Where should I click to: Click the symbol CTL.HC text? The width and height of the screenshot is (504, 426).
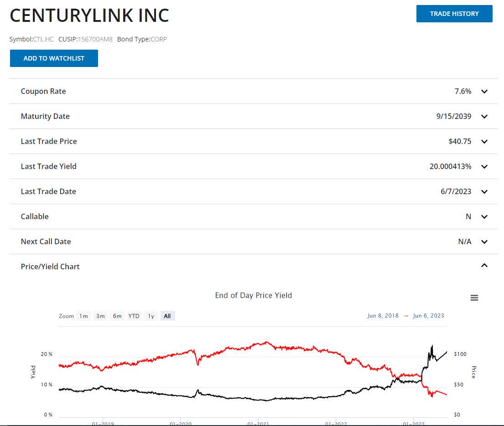point(43,39)
